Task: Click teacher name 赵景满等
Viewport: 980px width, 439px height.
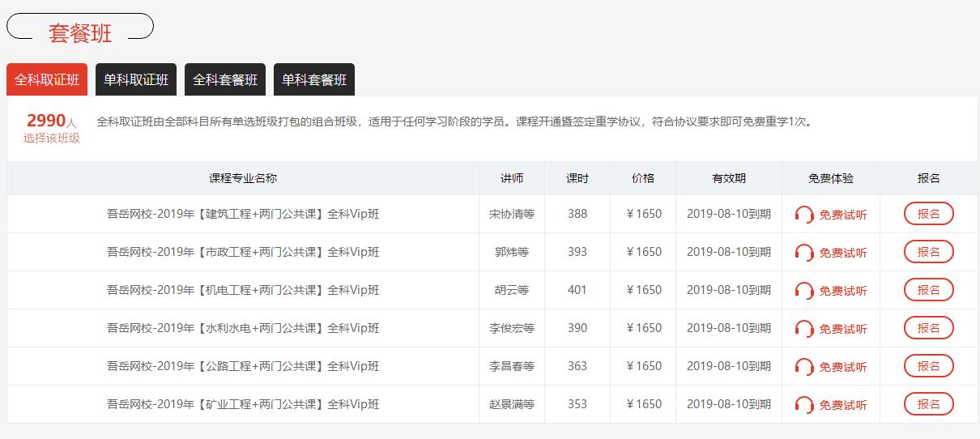Action: coord(512,404)
